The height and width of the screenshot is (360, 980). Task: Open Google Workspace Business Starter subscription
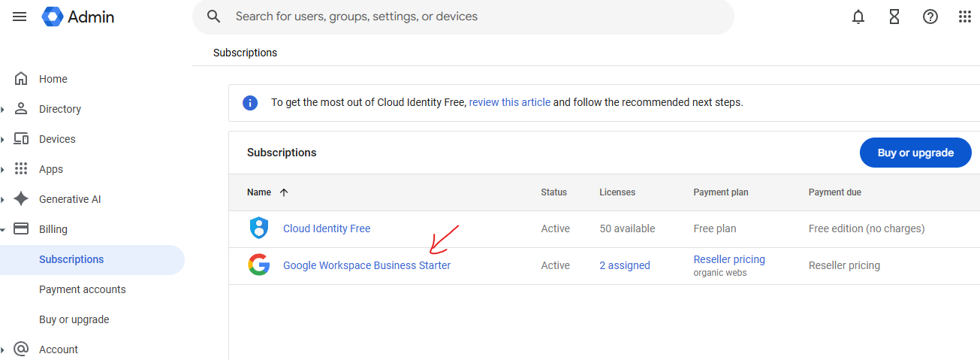[366, 265]
